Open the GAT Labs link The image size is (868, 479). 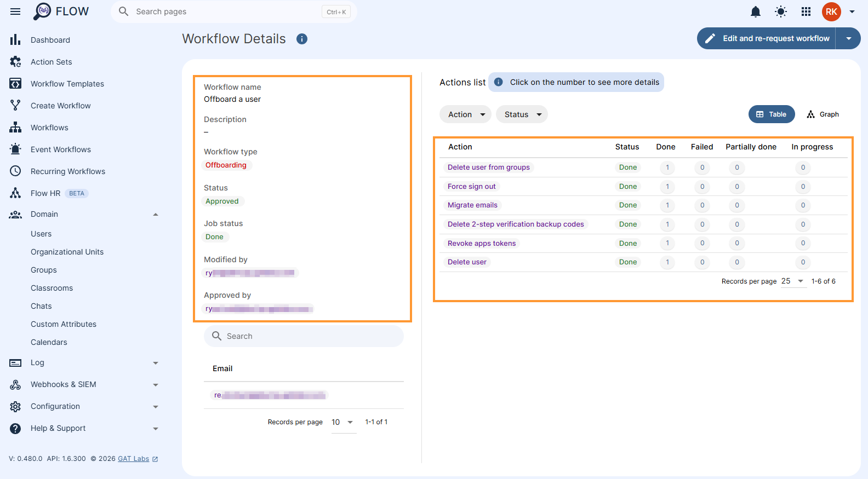click(133, 459)
